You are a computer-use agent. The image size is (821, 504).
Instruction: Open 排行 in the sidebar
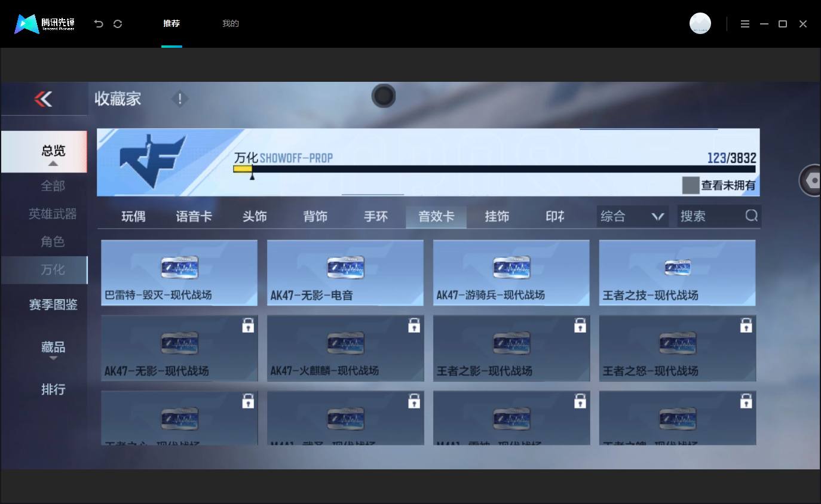click(53, 389)
